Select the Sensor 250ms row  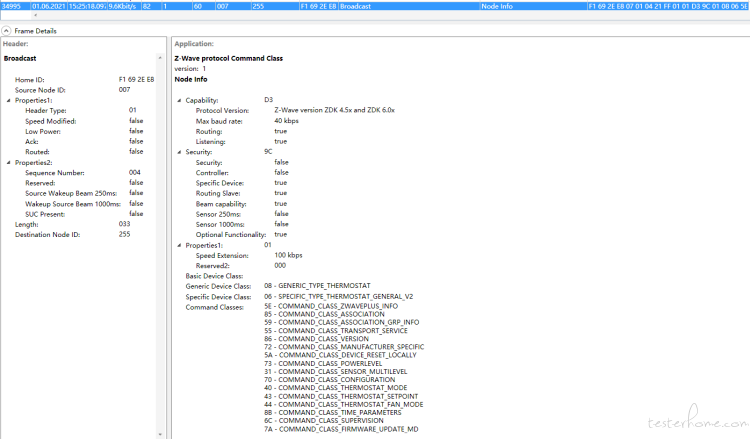point(242,214)
